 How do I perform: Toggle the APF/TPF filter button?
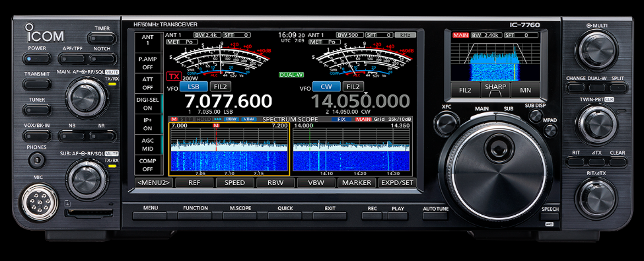71,59
